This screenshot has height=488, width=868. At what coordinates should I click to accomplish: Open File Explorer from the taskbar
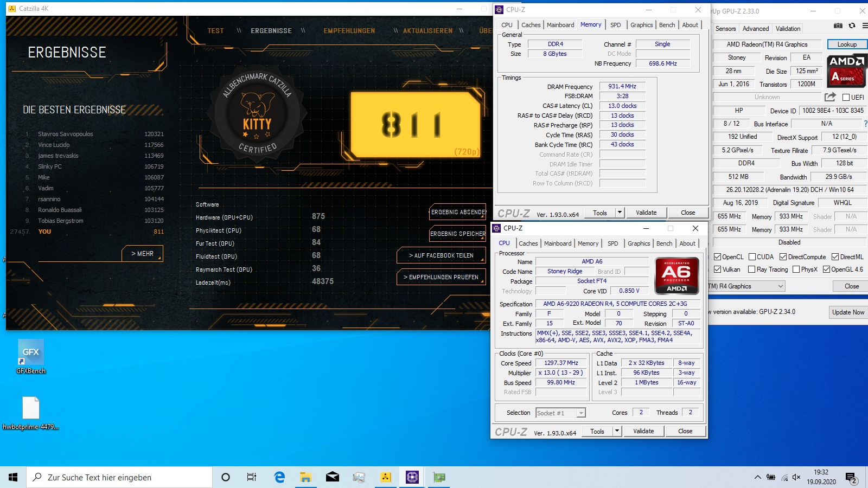(306, 477)
